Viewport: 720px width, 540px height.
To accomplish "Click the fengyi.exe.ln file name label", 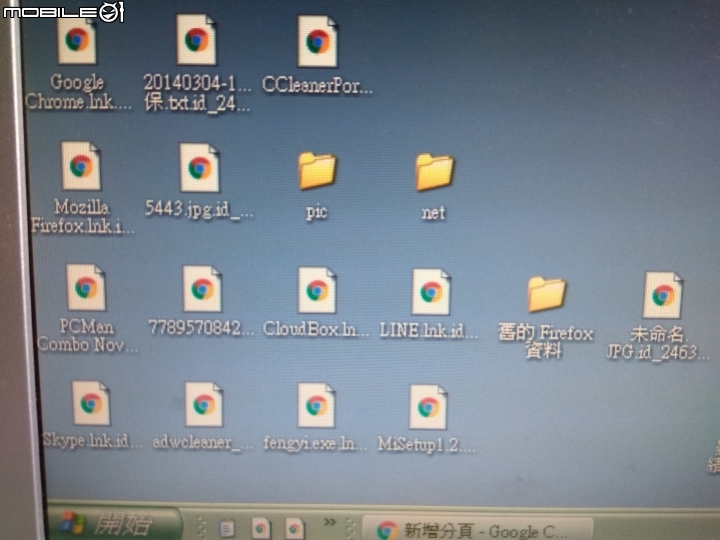I will click(x=315, y=444).
